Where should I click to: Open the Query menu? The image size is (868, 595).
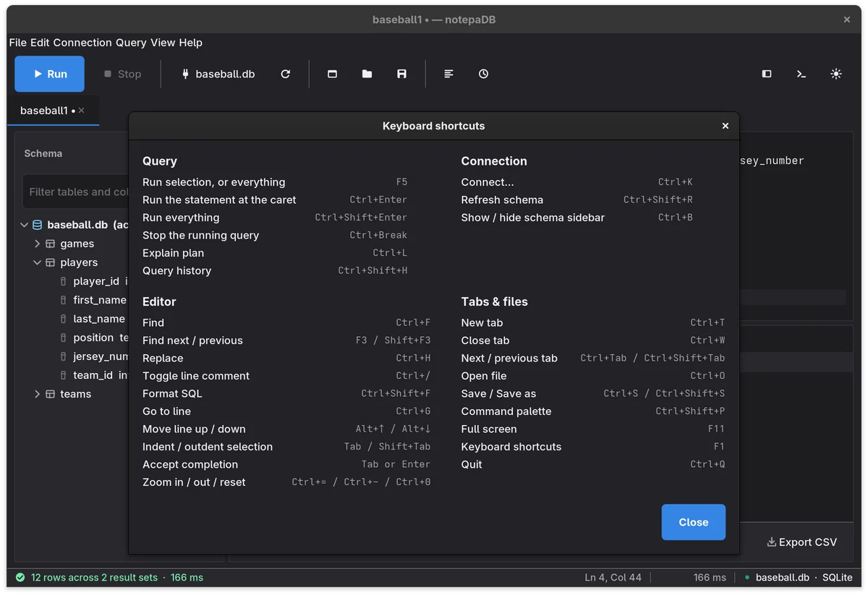click(x=131, y=43)
